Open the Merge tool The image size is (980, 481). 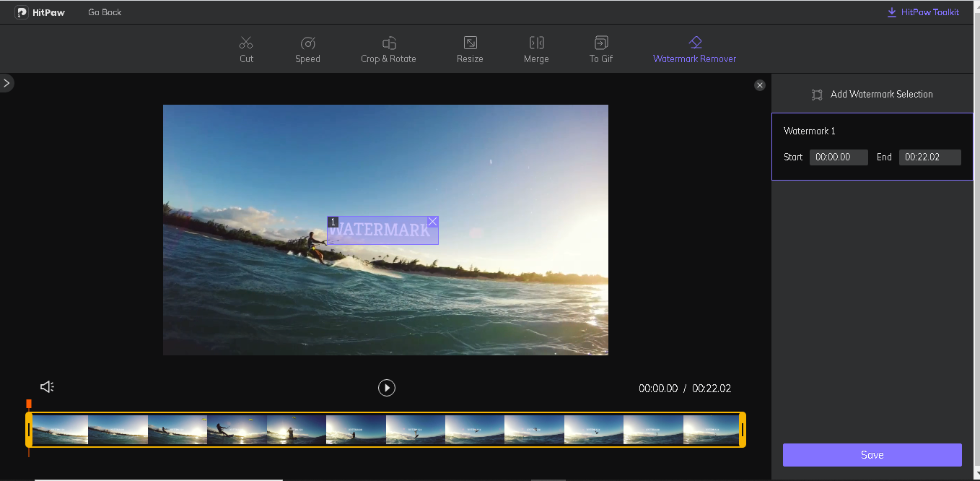(536, 43)
